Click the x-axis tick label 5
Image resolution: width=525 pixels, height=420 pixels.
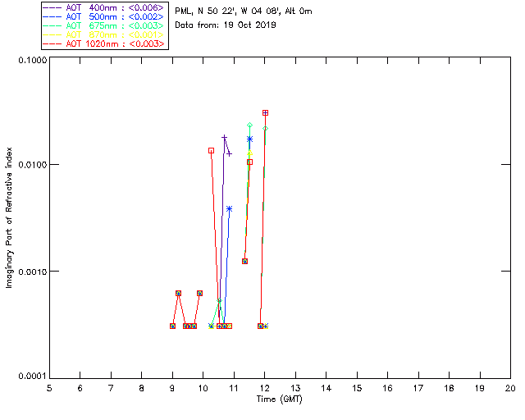tap(49, 388)
